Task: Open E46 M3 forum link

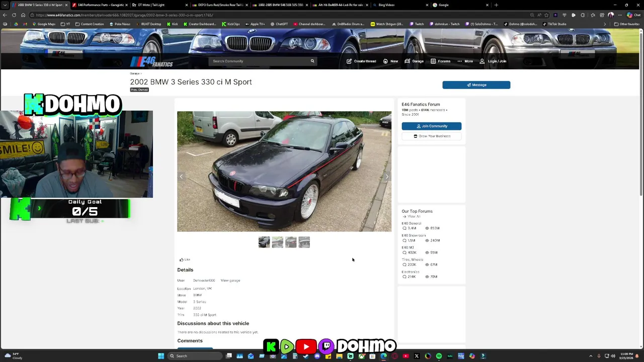Action: pos(408,247)
